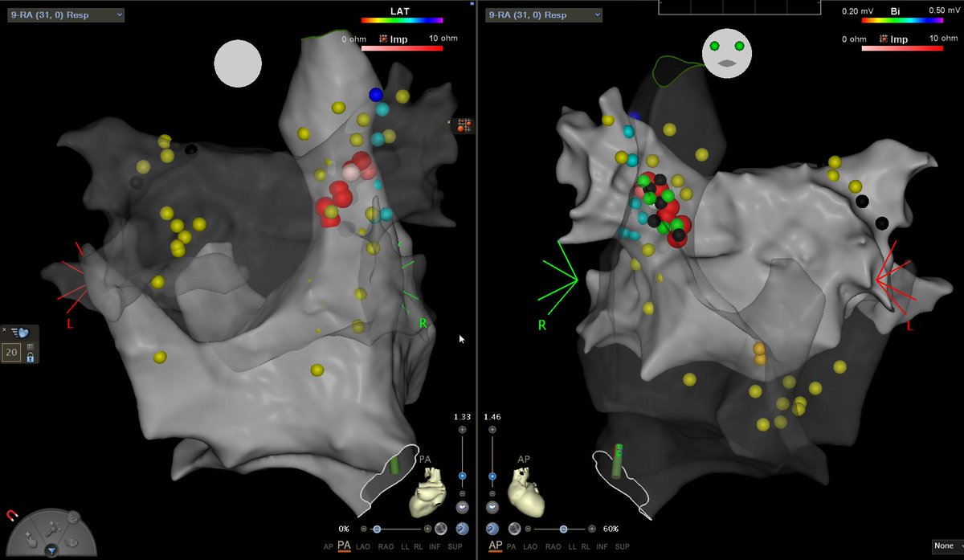Click the heart tool on the right of the dial

pyautogui.click(x=71, y=542)
